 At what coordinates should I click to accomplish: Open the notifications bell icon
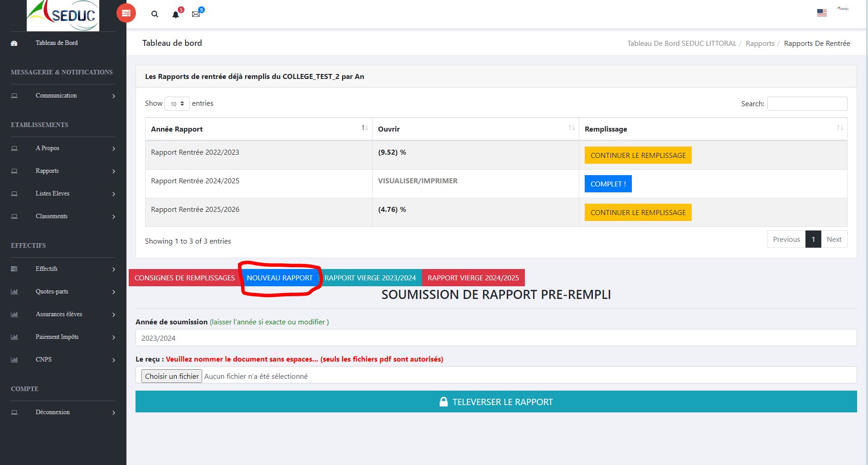coord(175,15)
